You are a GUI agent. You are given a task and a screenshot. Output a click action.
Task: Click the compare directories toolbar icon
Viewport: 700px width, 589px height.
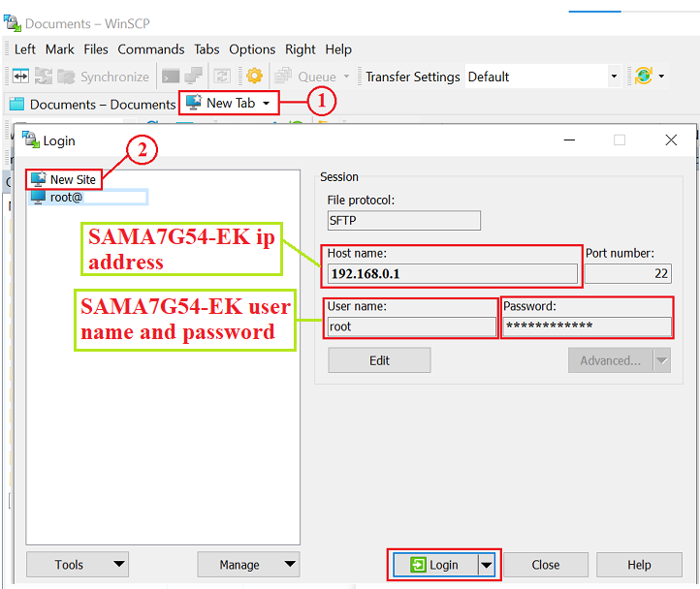20,77
